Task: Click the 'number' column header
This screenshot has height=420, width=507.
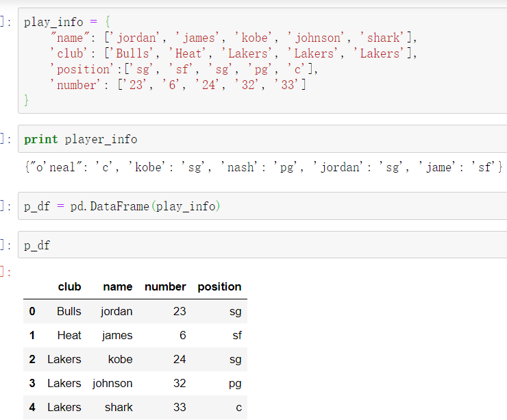Action: click(165, 287)
